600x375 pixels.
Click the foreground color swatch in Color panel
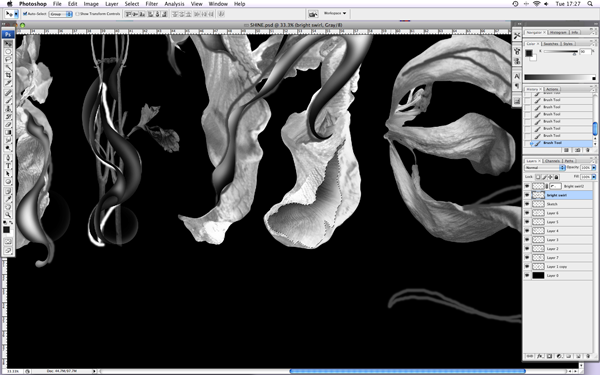point(528,53)
